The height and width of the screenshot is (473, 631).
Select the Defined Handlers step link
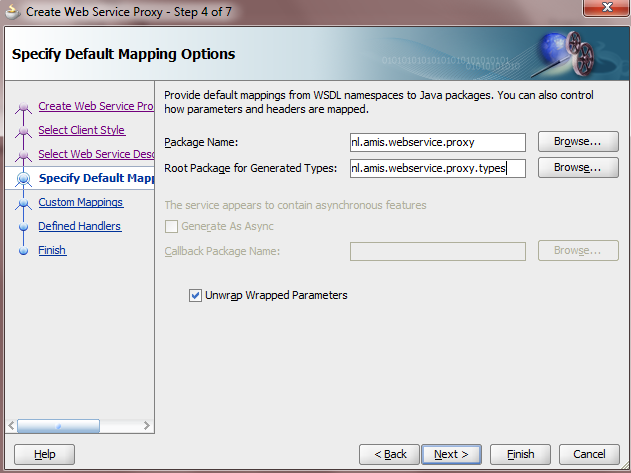pos(79,226)
